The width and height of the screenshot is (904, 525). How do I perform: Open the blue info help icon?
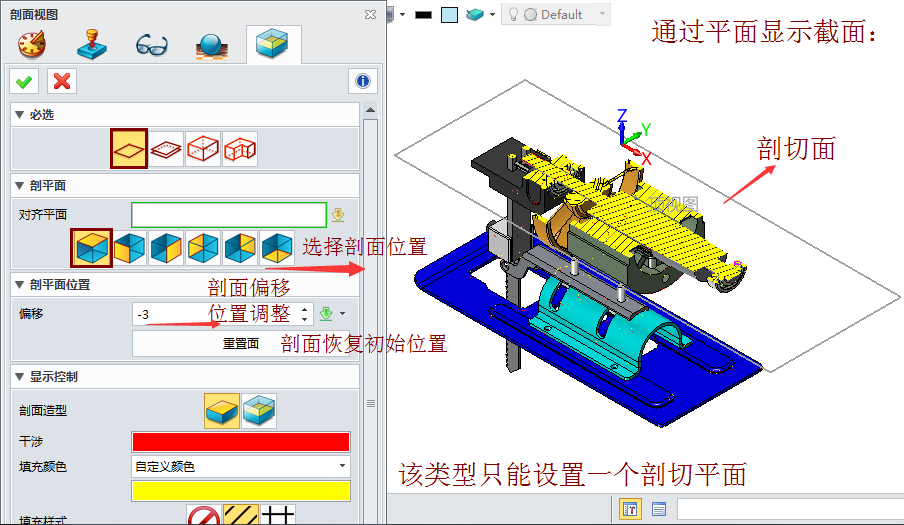[x=362, y=81]
